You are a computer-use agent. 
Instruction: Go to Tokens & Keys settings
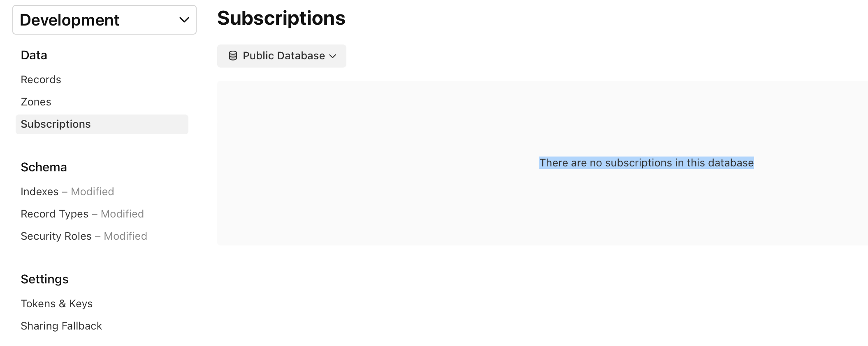[x=56, y=304]
